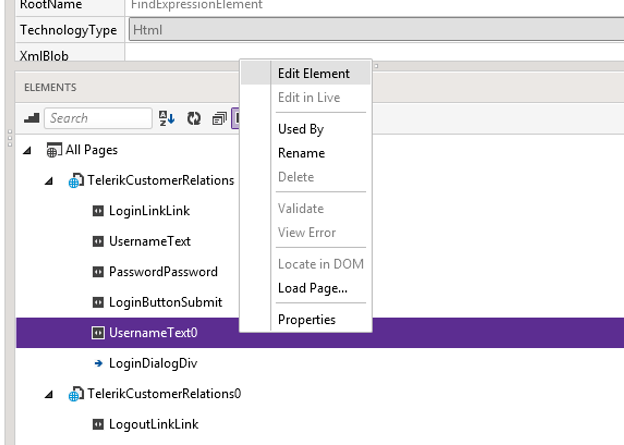The width and height of the screenshot is (624, 445).
Task: Click the collapse all windows icon
Action: tap(219, 118)
